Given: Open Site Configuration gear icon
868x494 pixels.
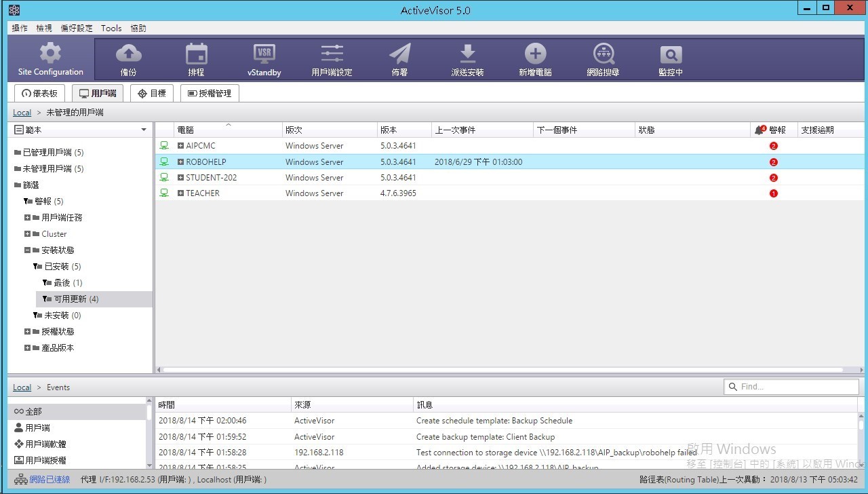Looking at the screenshot, I should pos(50,54).
